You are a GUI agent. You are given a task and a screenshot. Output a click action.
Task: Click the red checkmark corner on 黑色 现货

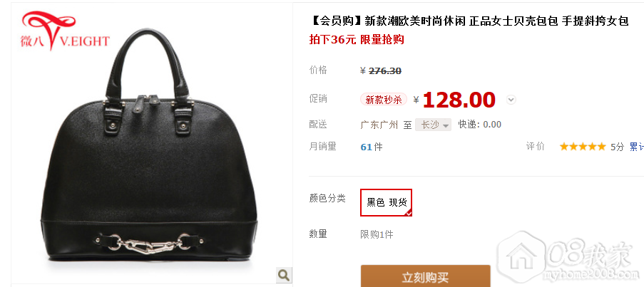pyautogui.click(x=408, y=212)
